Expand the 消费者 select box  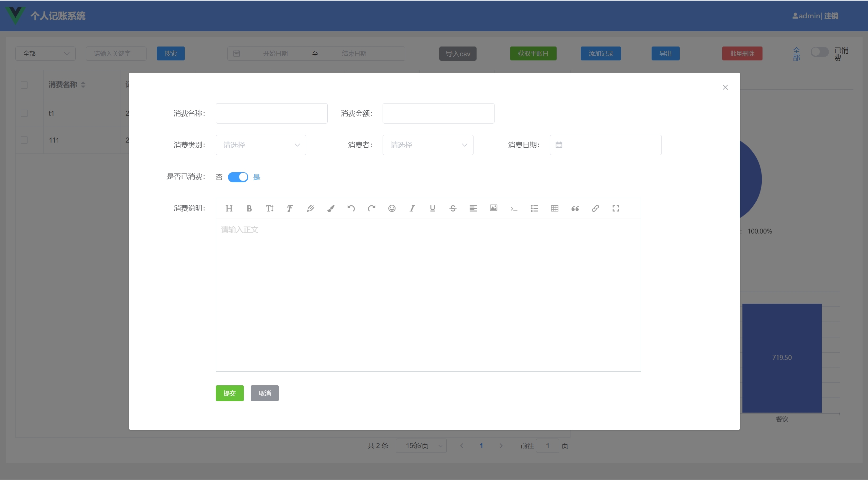coord(428,145)
